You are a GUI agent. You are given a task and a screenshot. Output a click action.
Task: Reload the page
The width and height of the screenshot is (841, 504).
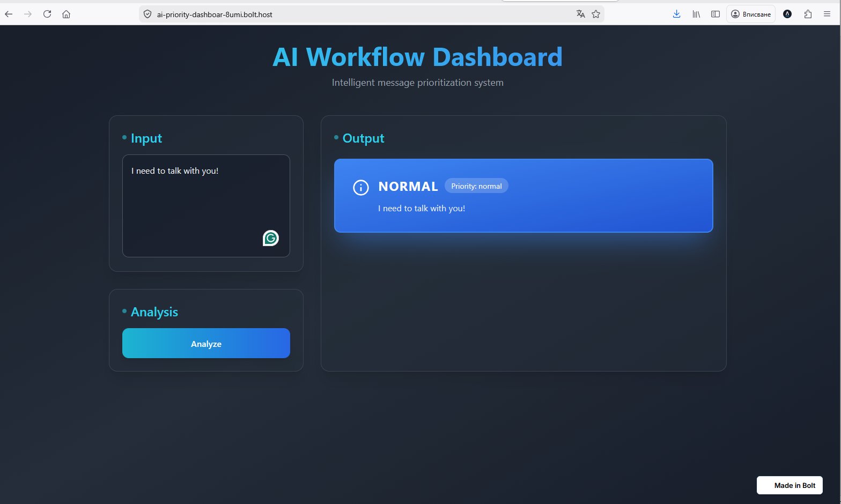click(47, 14)
